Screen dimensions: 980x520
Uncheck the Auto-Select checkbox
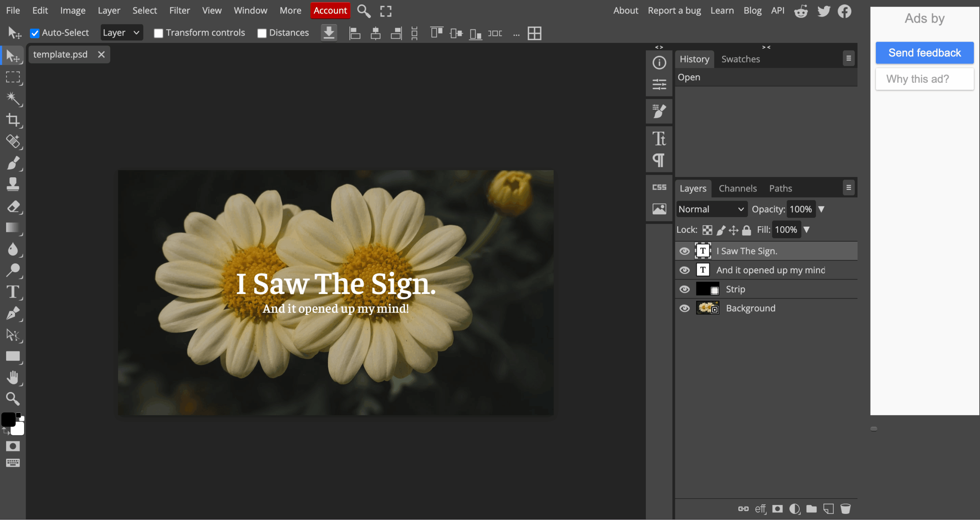[35, 33]
